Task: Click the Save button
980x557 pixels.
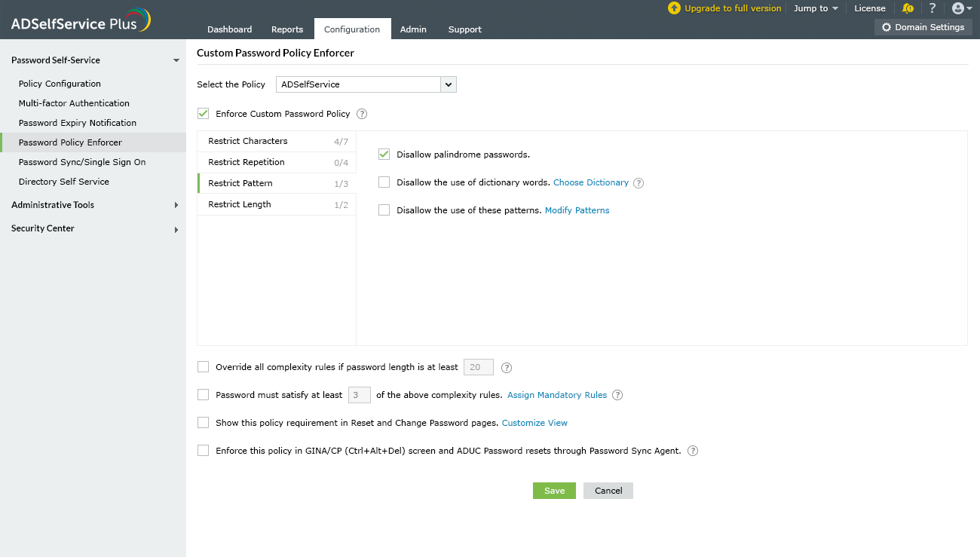Action: pyautogui.click(x=554, y=491)
